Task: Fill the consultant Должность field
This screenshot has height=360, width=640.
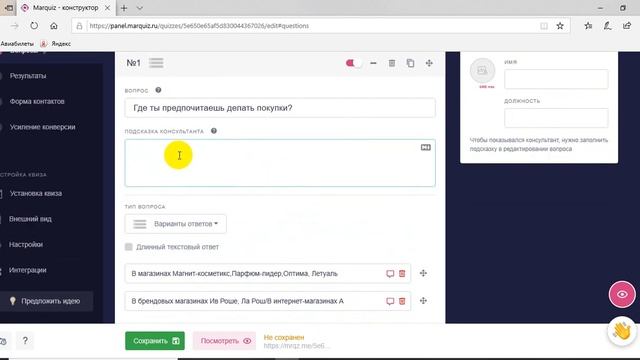Action: click(x=556, y=118)
